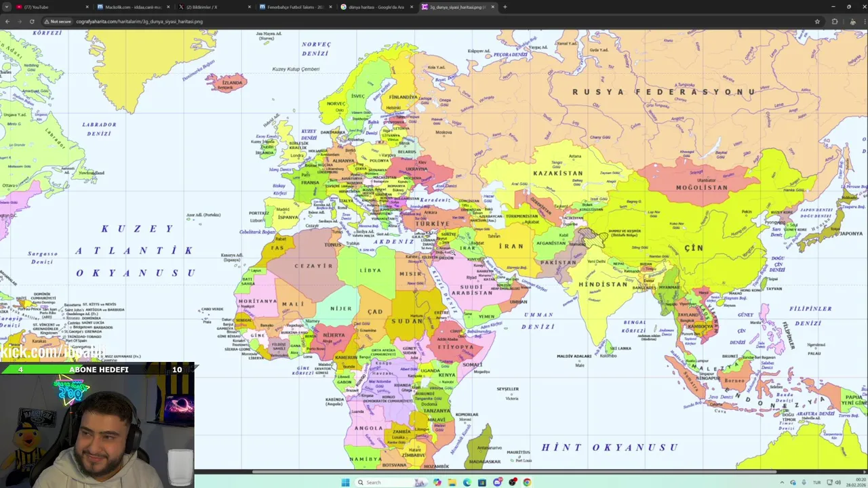
Task: Switch the TUR keyboard language
Action: tap(817, 483)
